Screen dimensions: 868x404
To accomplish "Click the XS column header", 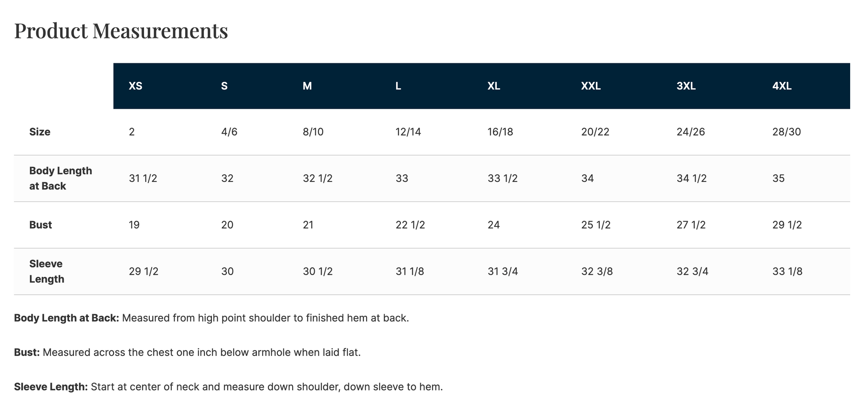I will tap(136, 86).
